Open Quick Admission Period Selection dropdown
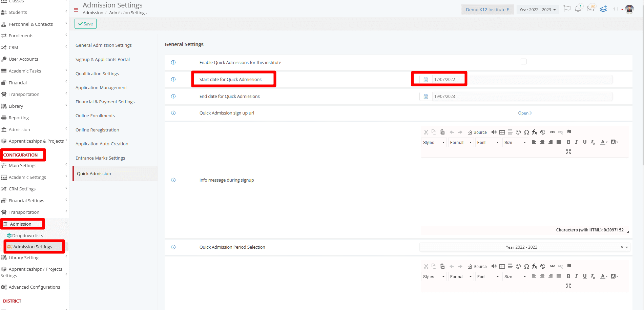The image size is (644, 310). [524, 247]
